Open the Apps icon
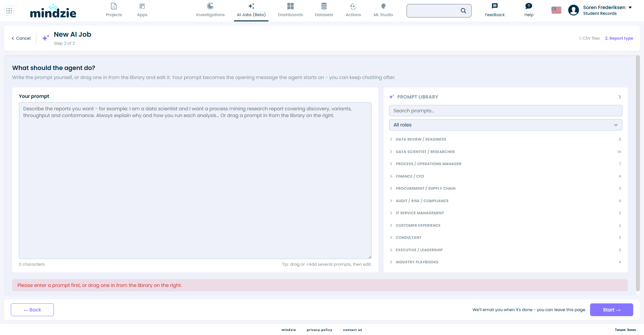The width and height of the screenshot is (644, 335). (142, 6)
